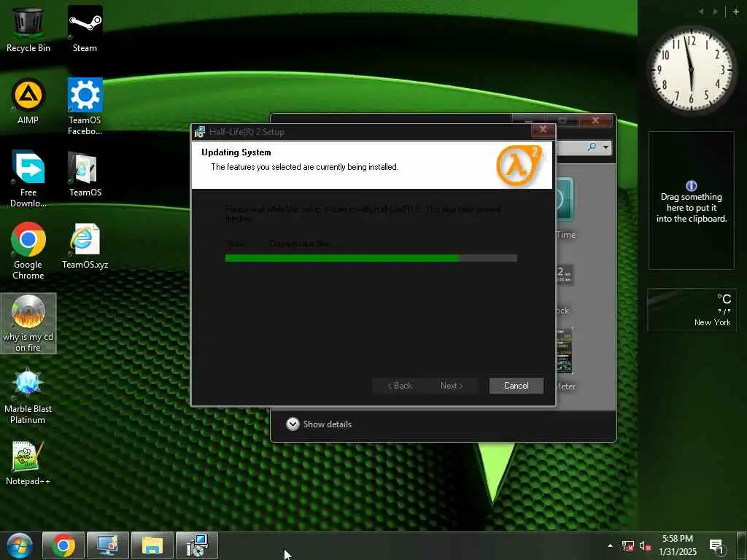
Task: Open the Action Center notification icon
Action: (x=717, y=547)
